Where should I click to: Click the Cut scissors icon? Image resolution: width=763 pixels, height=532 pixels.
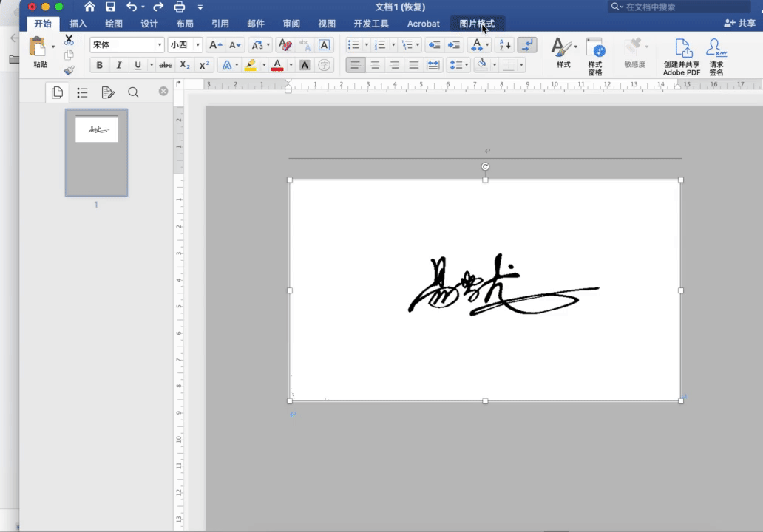(x=69, y=40)
